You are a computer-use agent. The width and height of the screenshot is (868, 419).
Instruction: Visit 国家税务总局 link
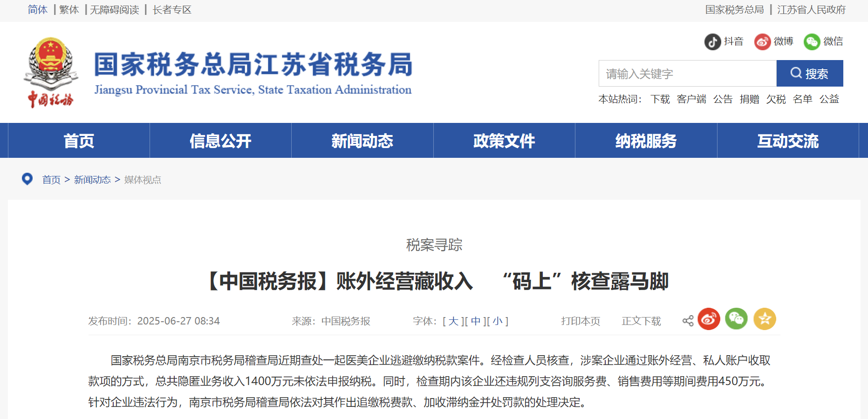coord(735,10)
